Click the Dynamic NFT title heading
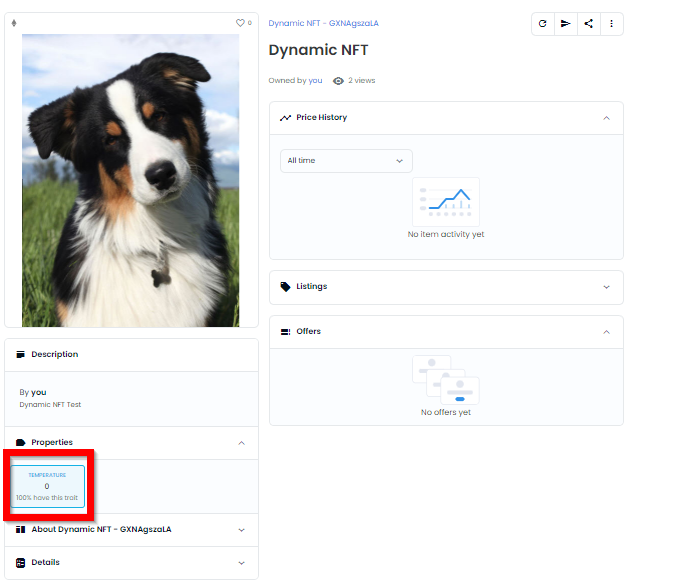Screen dimensions: 681x584 coord(318,50)
